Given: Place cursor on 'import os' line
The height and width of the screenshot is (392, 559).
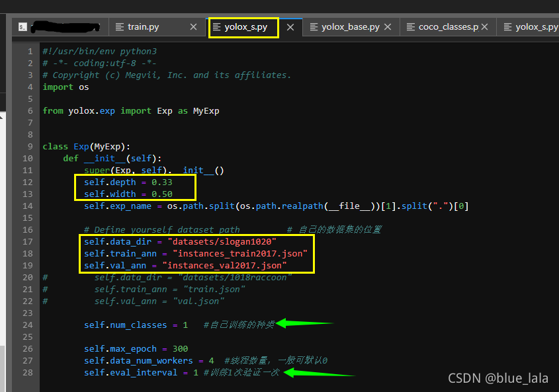Looking at the screenshot, I should pos(65,87).
